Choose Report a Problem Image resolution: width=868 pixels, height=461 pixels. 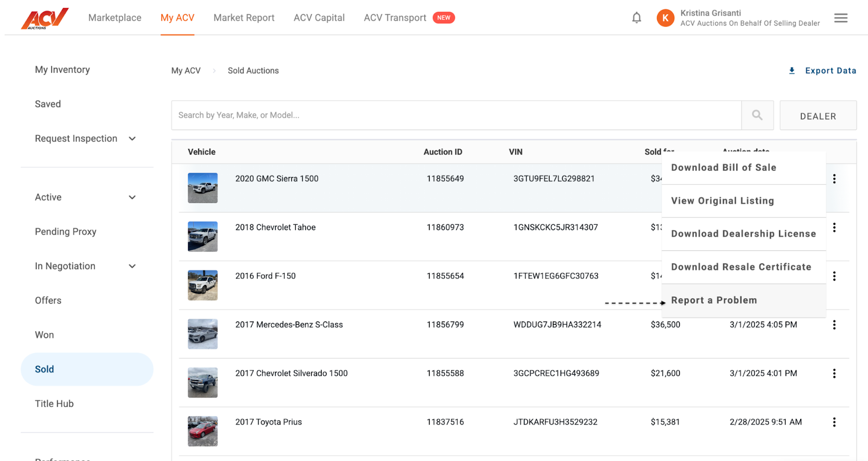744,300
